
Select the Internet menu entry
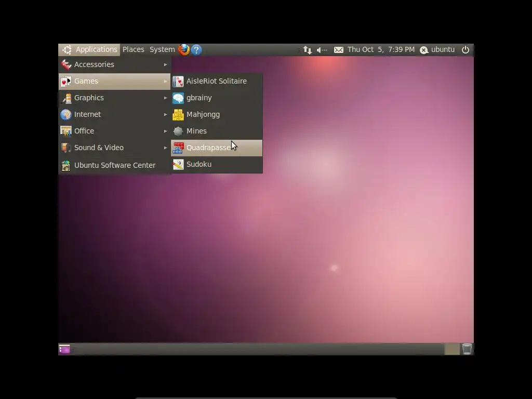click(x=114, y=114)
